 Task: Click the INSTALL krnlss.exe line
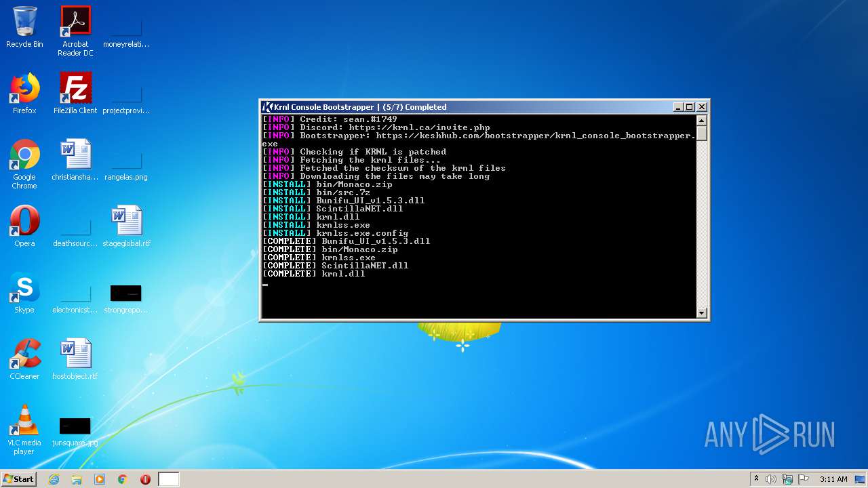click(317, 225)
